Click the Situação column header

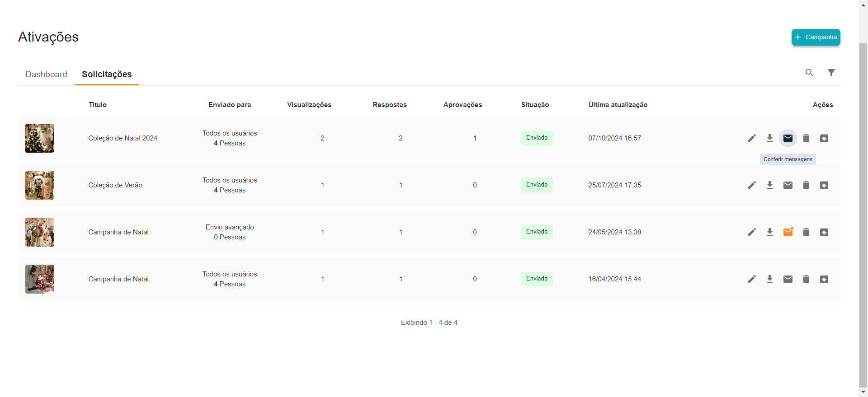pos(535,105)
